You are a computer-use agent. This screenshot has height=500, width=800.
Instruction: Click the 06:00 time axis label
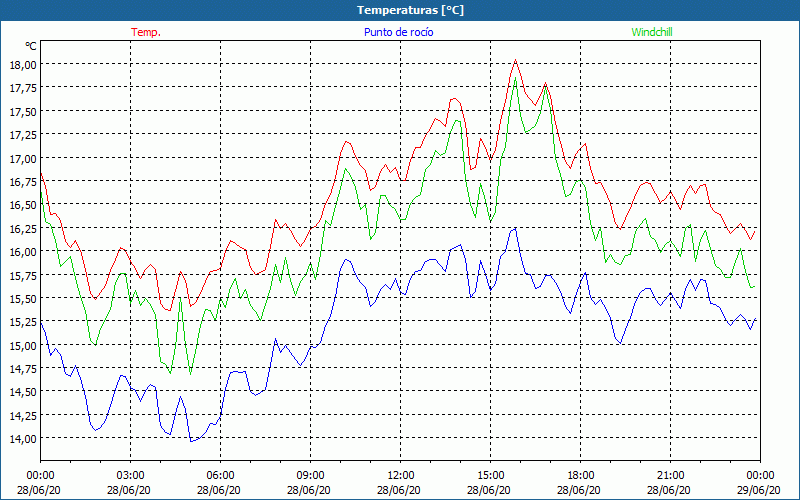point(220,476)
